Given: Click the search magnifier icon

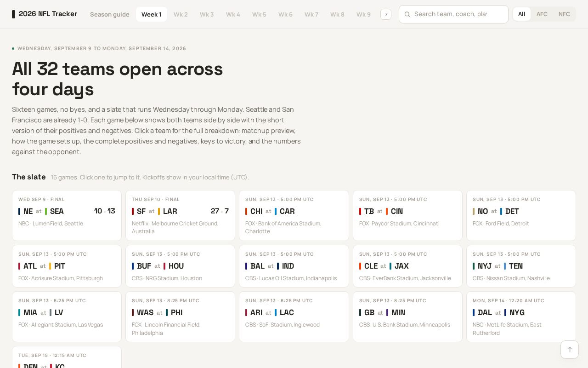Looking at the screenshot, I should point(407,14).
